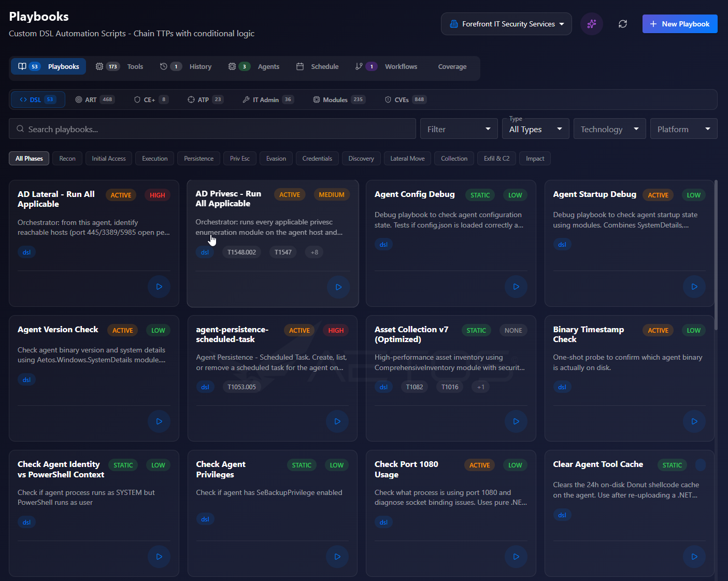Run the Agent Startup Debug playbook

pos(694,287)
